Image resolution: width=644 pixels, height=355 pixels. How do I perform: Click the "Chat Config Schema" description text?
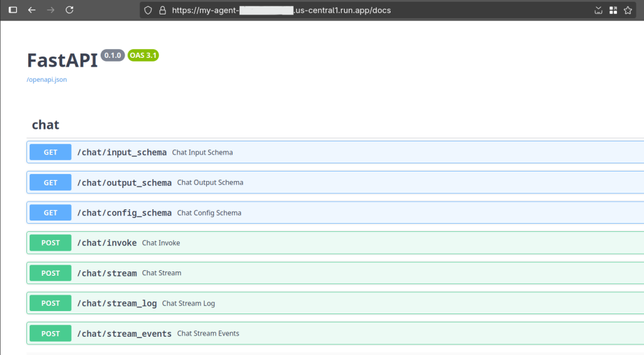[x=209, y=212]
